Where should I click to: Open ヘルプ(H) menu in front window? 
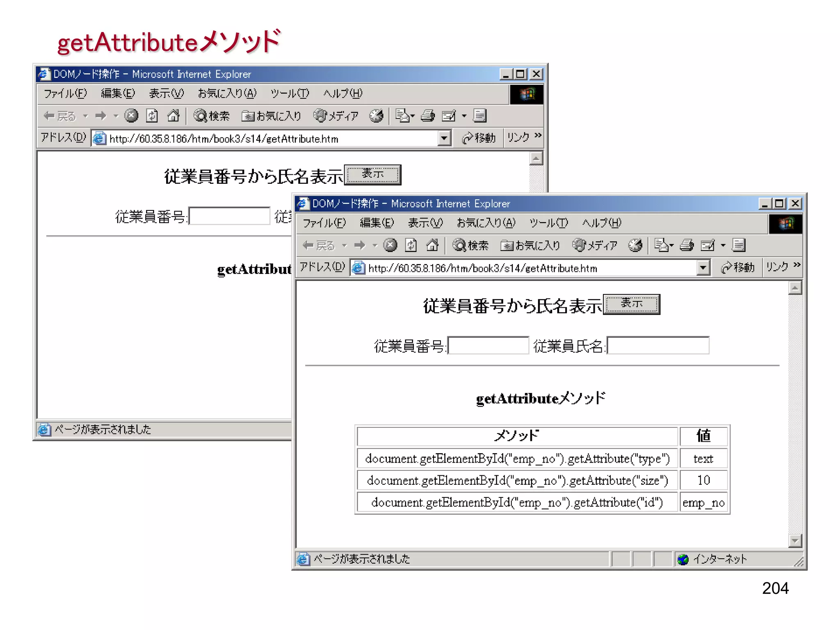pyautogui.click(x=601, y=223)
